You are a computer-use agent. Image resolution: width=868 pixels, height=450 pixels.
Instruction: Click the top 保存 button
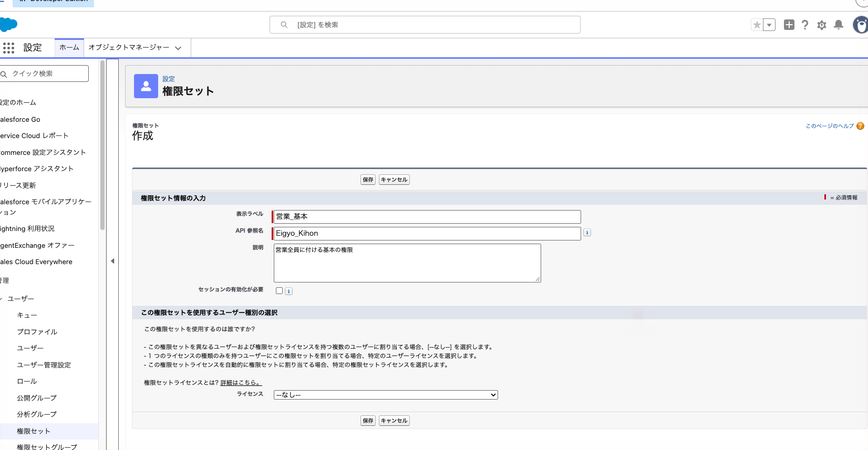368,180
